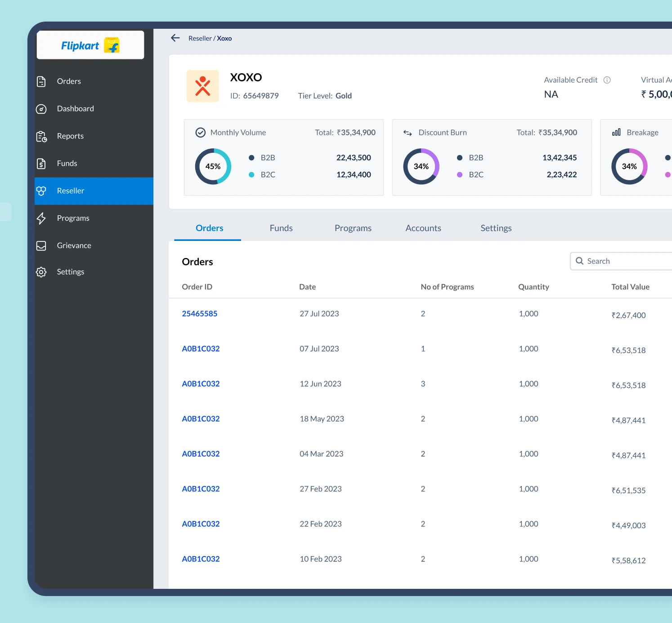This screenshot has width=672, height=623.
Task: Click the No of Programs column header
Action: 448,287
